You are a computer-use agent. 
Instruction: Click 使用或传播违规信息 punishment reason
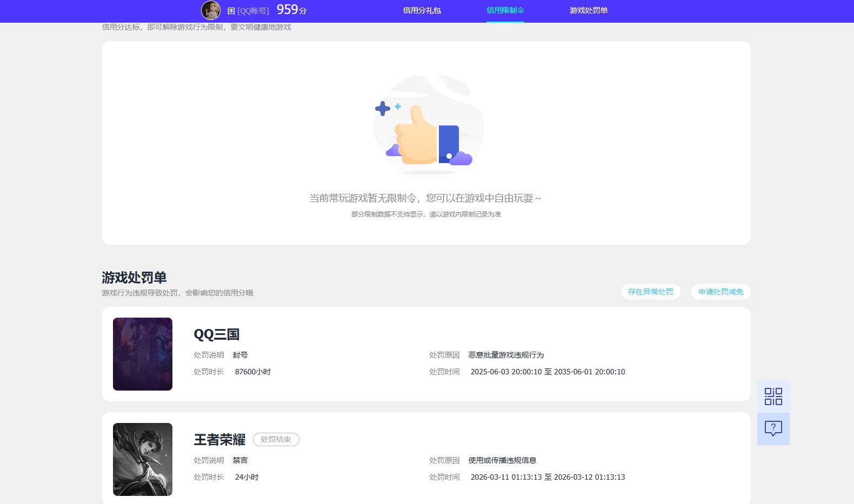click(x=502, y=460)
